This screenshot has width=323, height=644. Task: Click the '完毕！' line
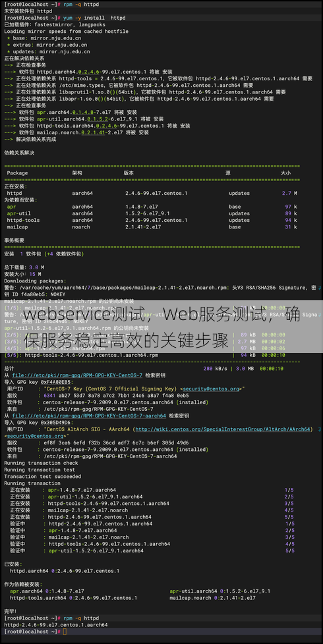[11, 611]
